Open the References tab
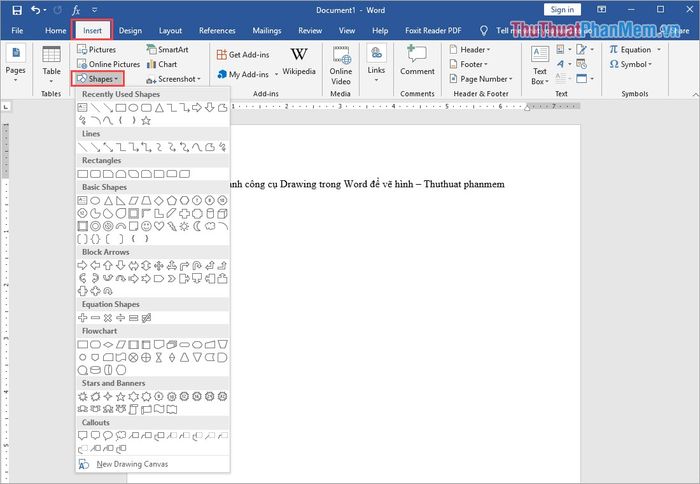The height and width of the screenshot is (484, 700). (x=217, y=31)
